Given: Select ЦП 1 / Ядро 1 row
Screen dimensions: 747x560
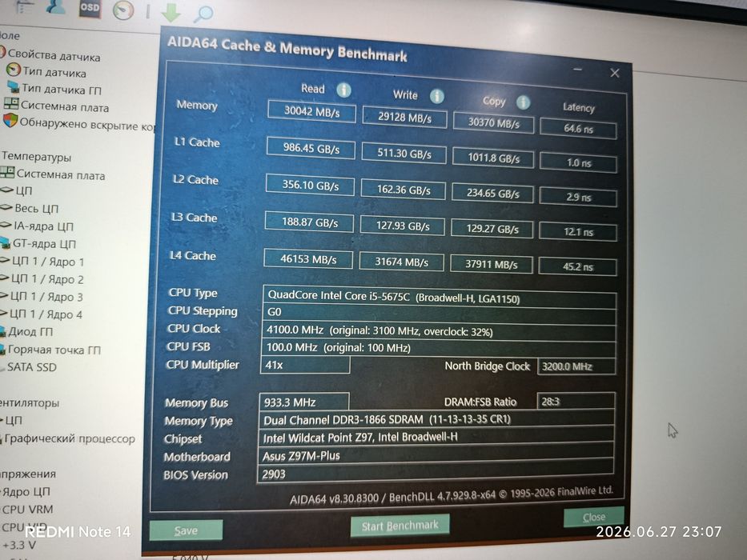Looking at the screenshot, I should pyautogui.click(x=48, y=262).
